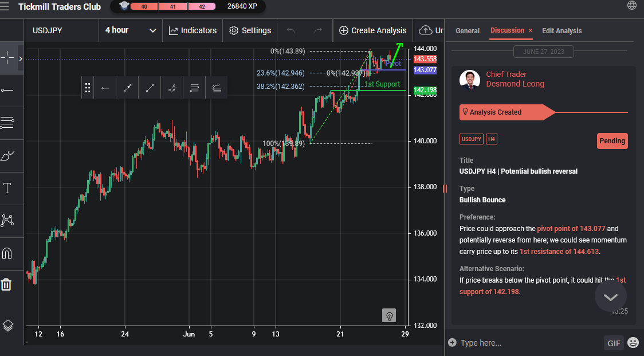Select the crosshair cursor tool

coord(7,58)
